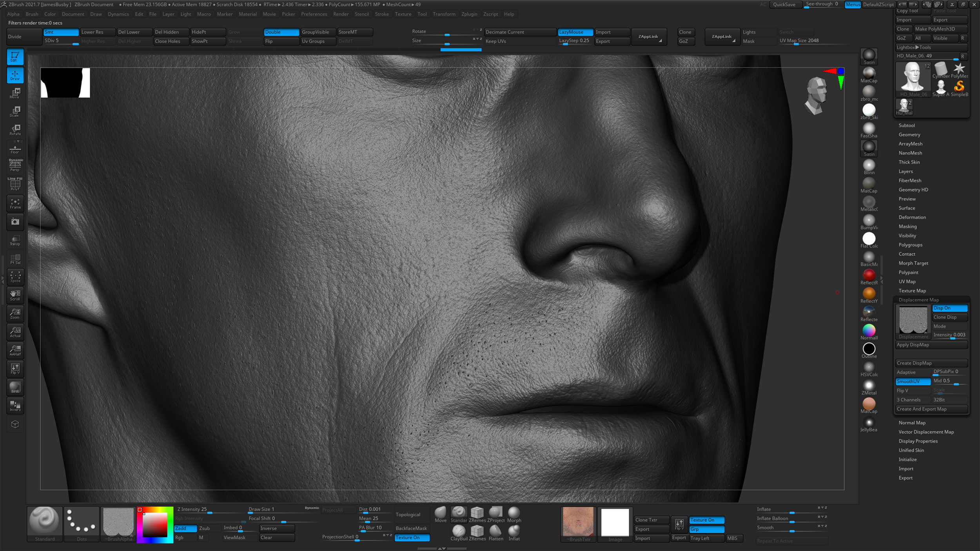
Task: Select the ClayBuildup brush icon
Action: (x=458, y=531)
